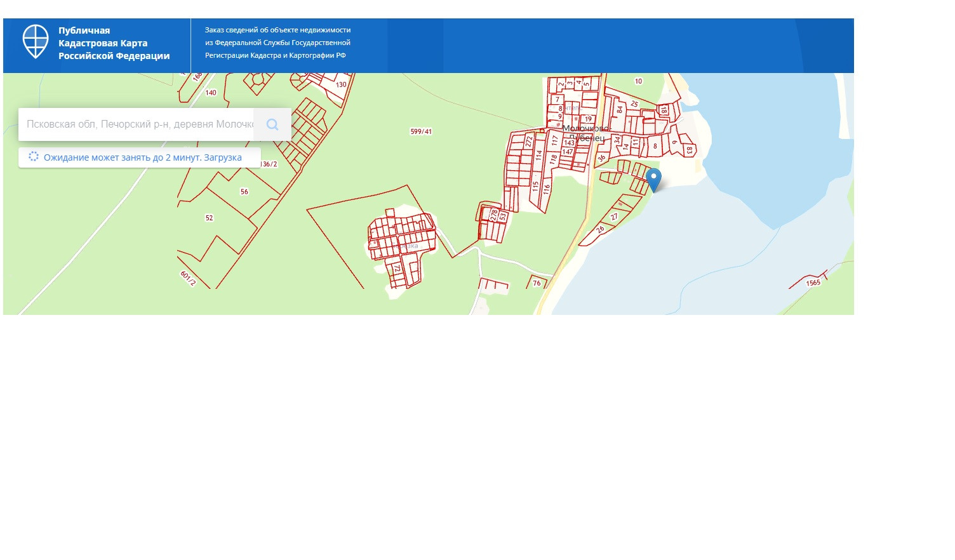Select parcel labeled 601/2
The height and width of the screenshot is (560, 955).
click(x=188, y=278)
